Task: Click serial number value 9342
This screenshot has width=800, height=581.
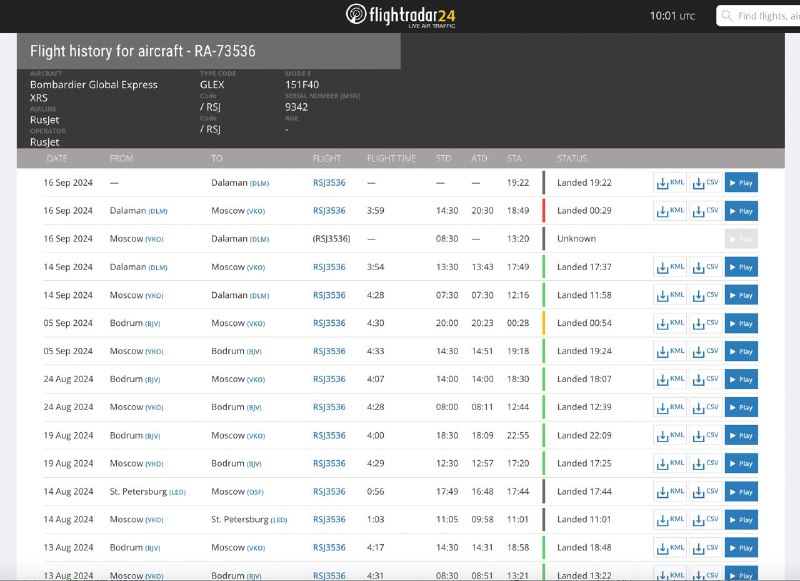Action: (296, 107)
